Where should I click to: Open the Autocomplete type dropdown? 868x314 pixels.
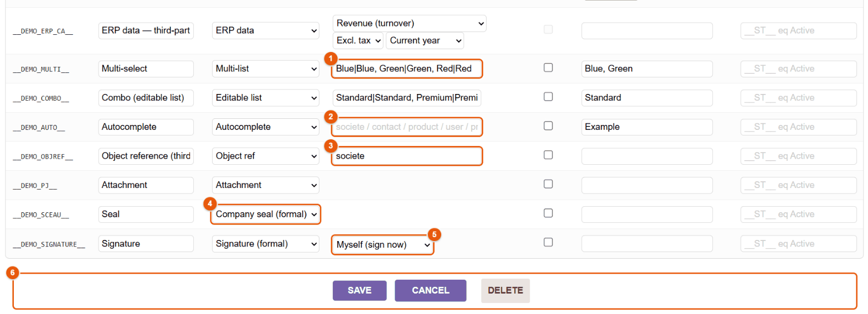(266, 127)
